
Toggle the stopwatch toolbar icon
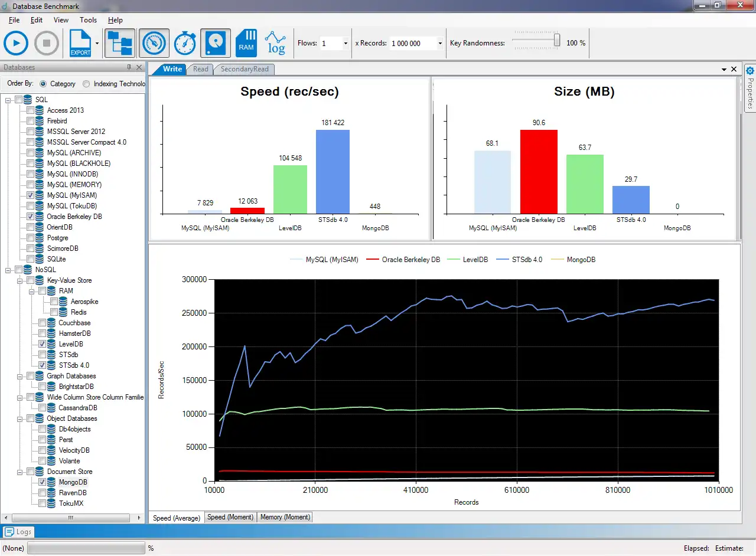tap(185, 43)
